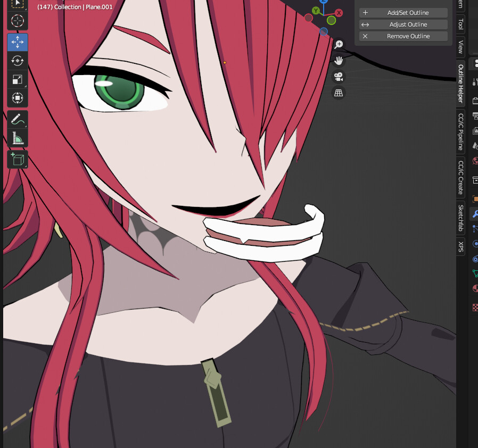Select the Scale tool
478x448 pixels.
18,79
